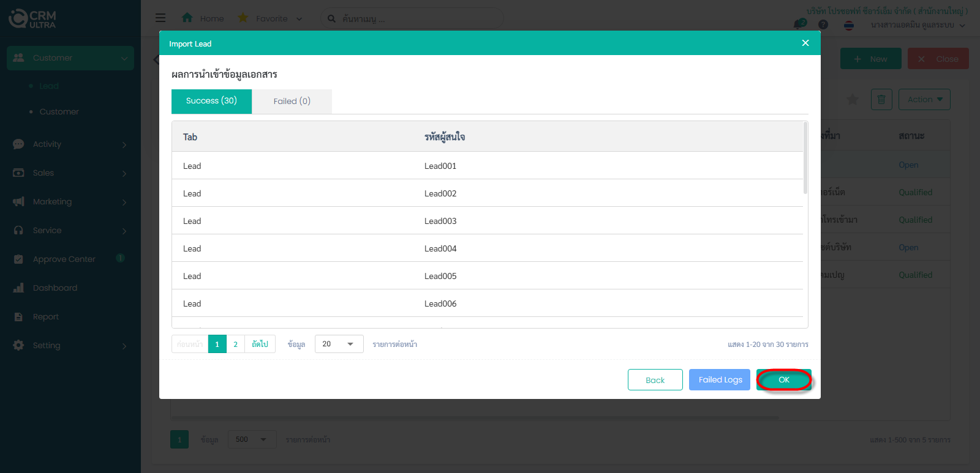Click the Favorite star icon in top bar
This screenshot has width=980, height=473.
click(243, 18)
